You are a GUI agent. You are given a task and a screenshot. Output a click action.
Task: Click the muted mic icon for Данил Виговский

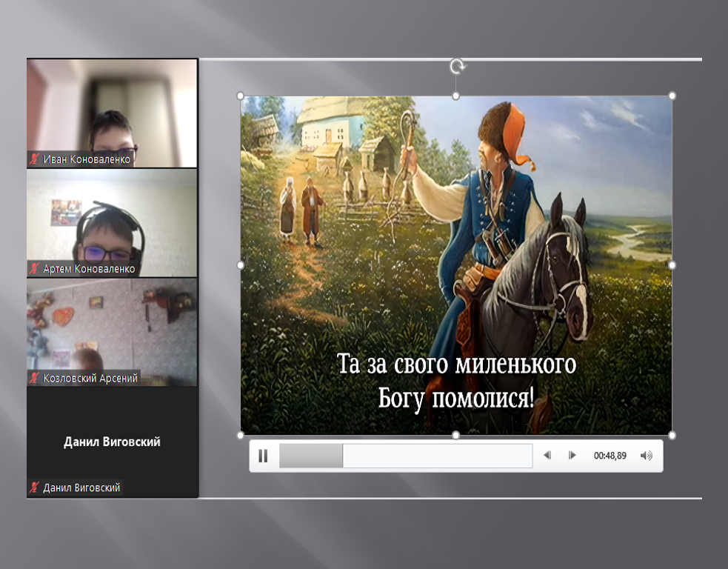pyautogui.click(x=34, y=488)
